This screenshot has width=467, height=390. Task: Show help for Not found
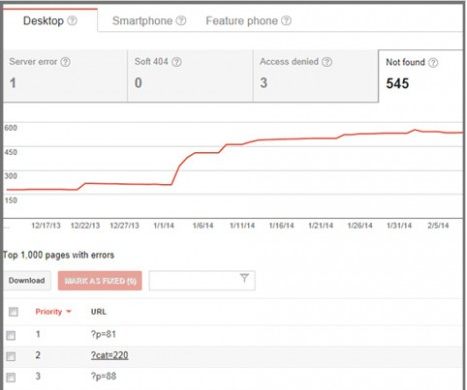click(x=433, y=62)
